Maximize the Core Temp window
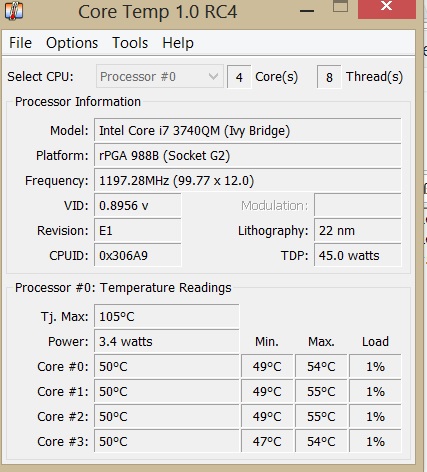427x472 pixels. coord(340,7)
